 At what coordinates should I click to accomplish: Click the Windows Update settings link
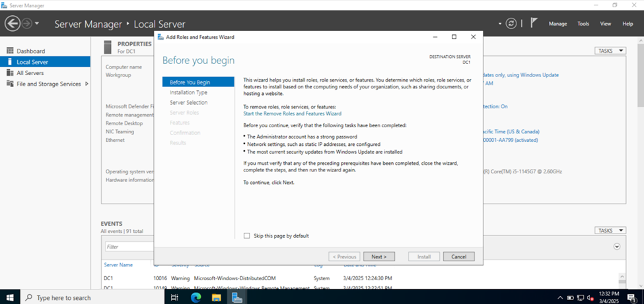pyautogui.click(x=522, y=75)
